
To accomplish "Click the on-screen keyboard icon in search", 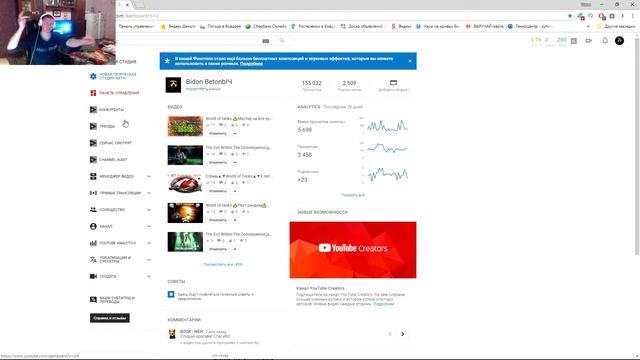I will (266, 41).
